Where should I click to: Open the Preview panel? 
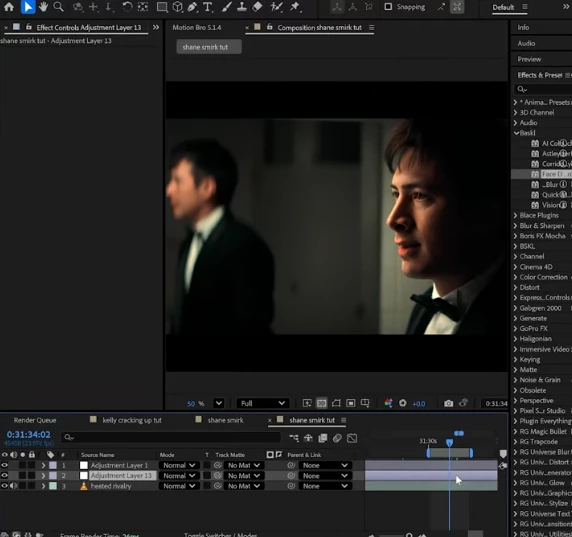pyautogui.click(x=529, y=59)
